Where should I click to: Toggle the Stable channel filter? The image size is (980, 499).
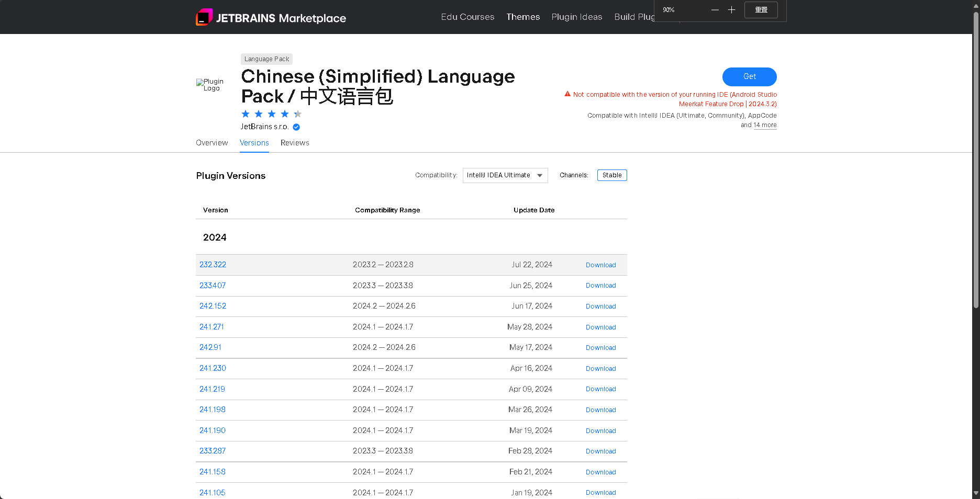[x=612, y=175]
